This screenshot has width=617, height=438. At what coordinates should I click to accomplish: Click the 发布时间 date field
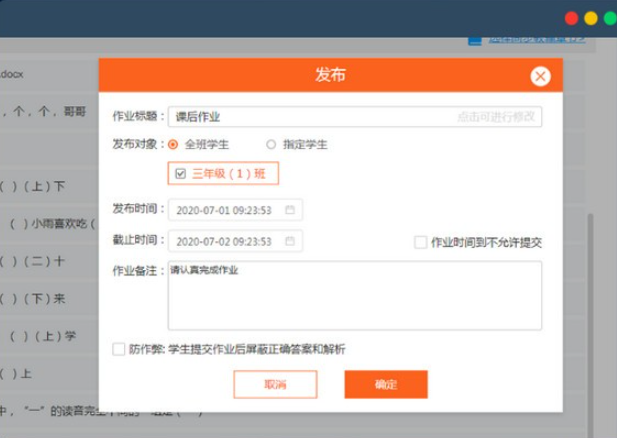235,210
